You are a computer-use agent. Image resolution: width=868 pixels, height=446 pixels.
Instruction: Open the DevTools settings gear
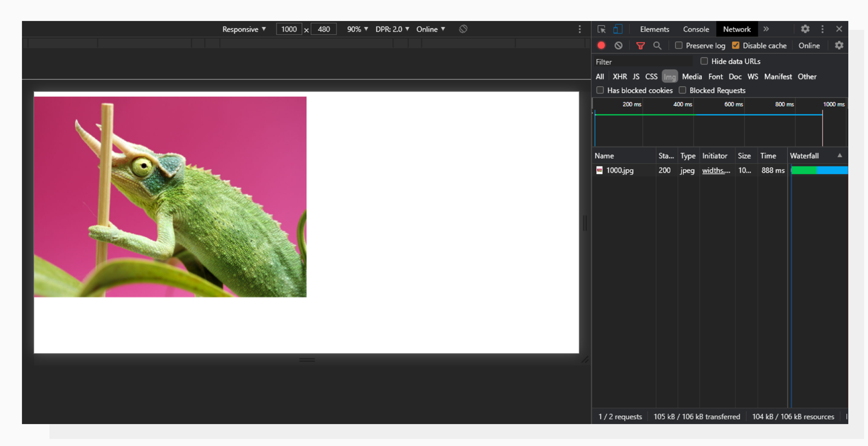pos(805,29)
